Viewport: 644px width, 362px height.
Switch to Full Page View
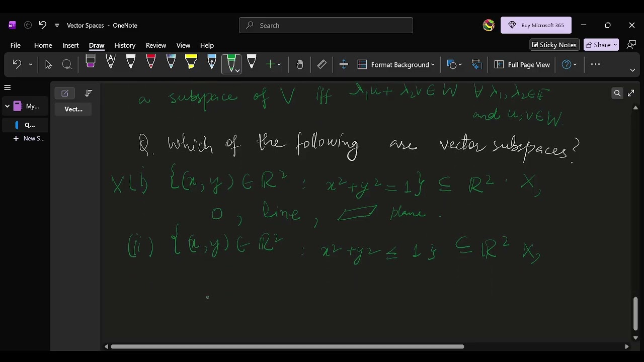(x=522, y=64)
